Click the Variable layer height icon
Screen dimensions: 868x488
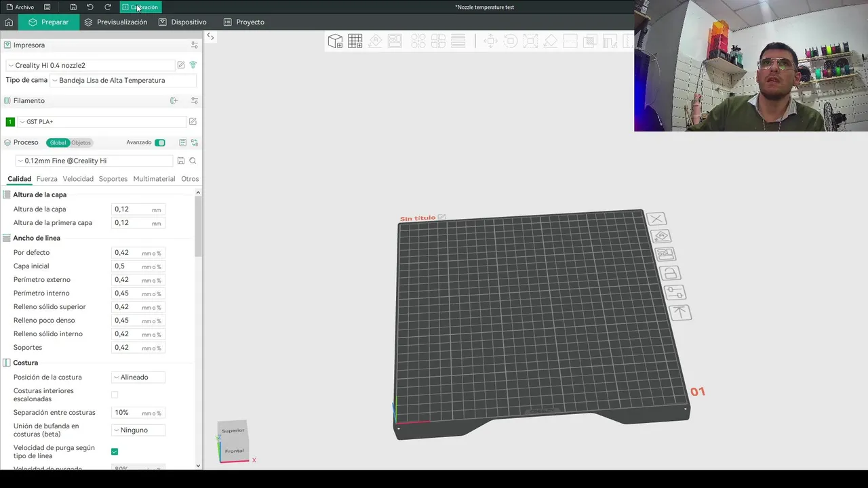click(x=458, y=41)
